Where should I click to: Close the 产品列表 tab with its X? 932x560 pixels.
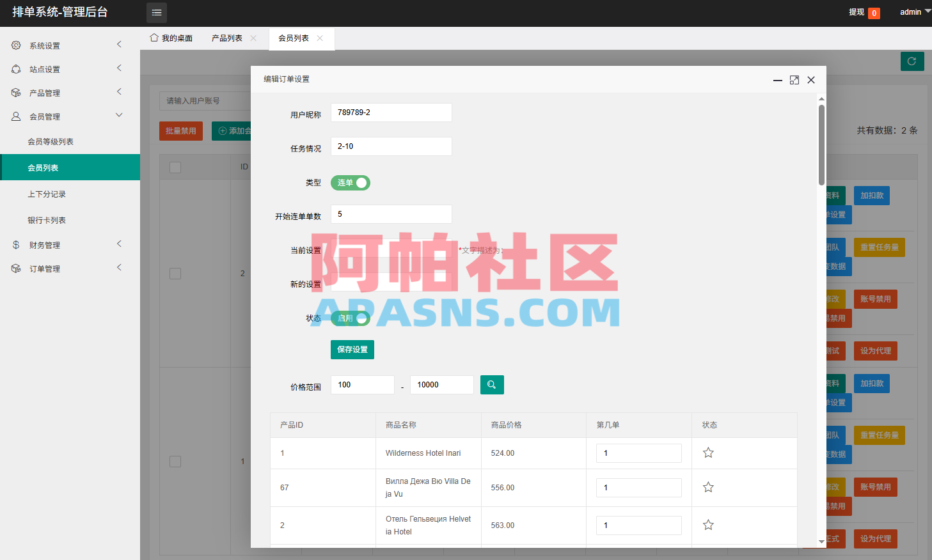pyautogui.click(x=253, y=38)
